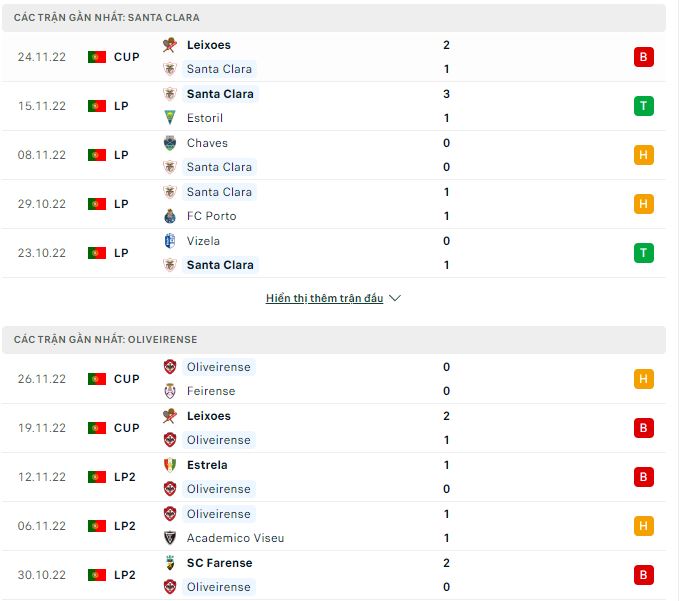Click the Vizela team crest icon

[170, 241]
